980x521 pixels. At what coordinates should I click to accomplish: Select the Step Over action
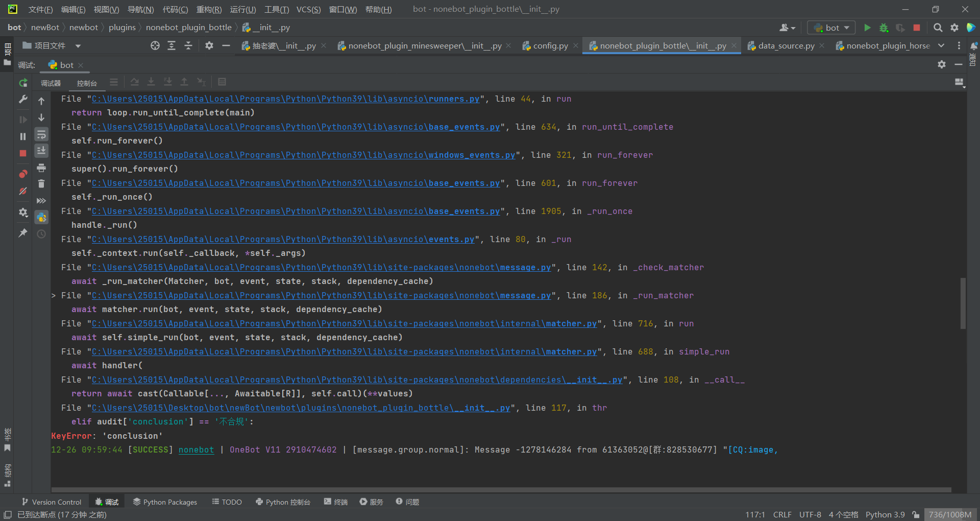pos(135,82)
